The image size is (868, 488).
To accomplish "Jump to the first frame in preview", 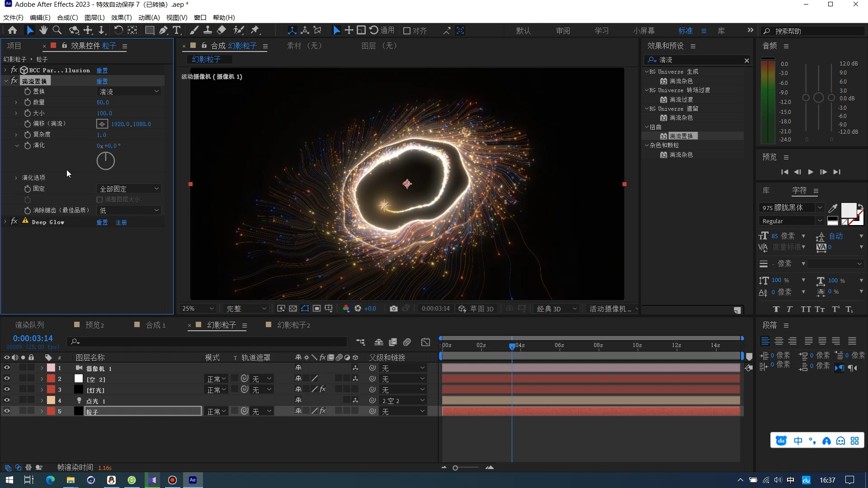I will click(784, 172).
